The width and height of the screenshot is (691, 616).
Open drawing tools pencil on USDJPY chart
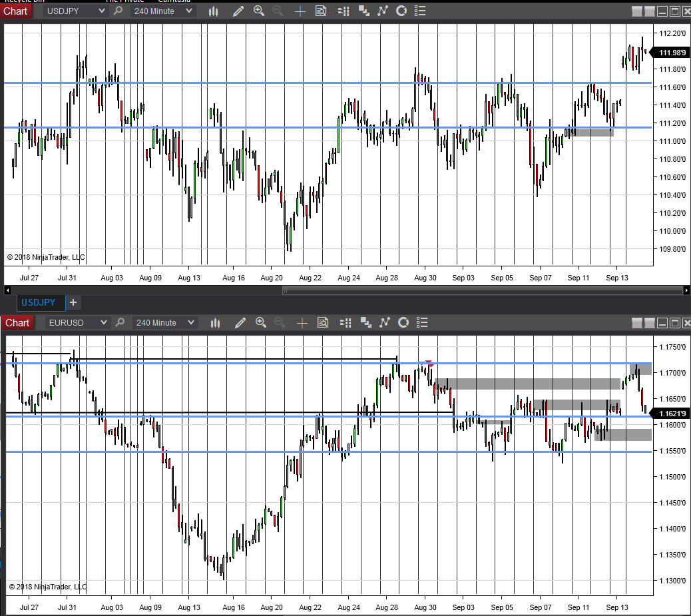[238, 11]
